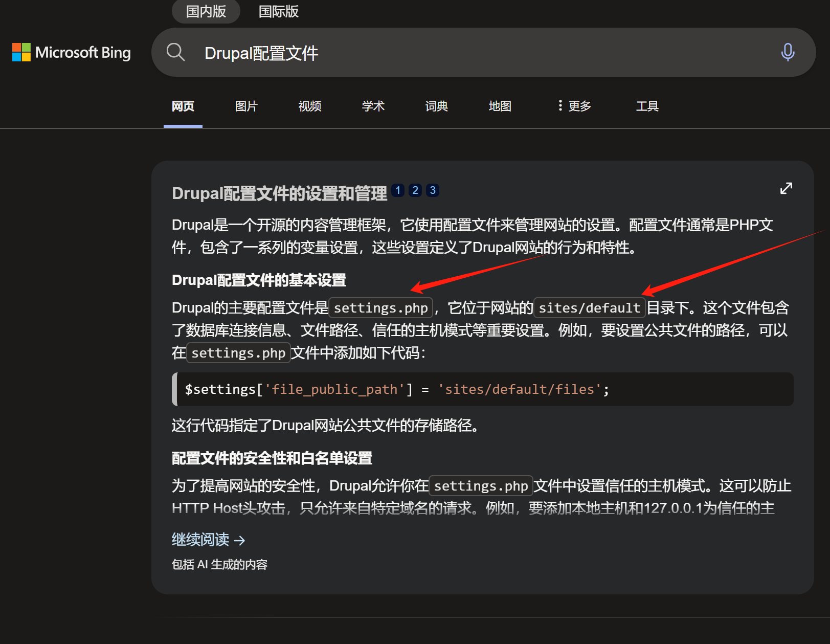Select the 学术 tab

click(373, 106)
